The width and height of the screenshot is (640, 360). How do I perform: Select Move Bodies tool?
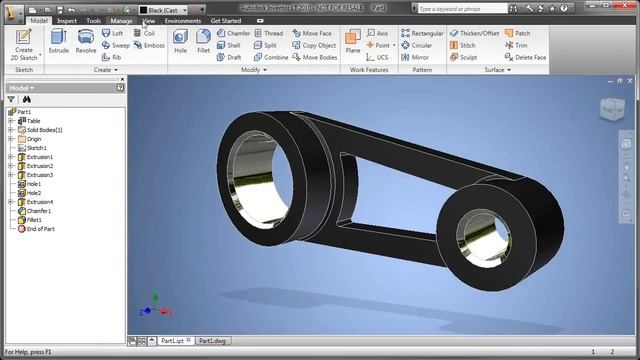pyautogui.click(x=315, y=58)
